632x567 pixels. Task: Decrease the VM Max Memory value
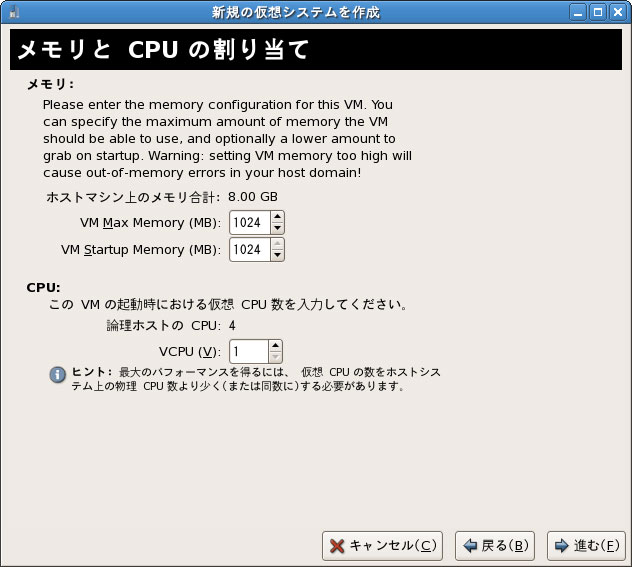pyautogui.click(x=277, y=228)
